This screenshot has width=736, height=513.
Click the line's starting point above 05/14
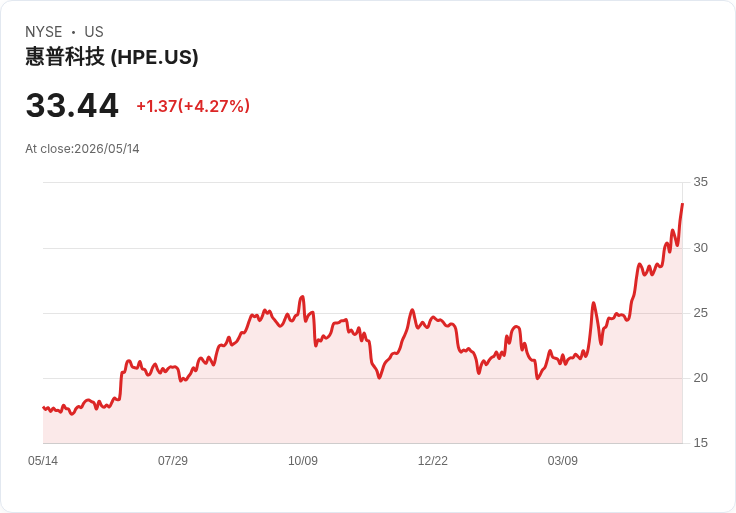click(44, 407)
